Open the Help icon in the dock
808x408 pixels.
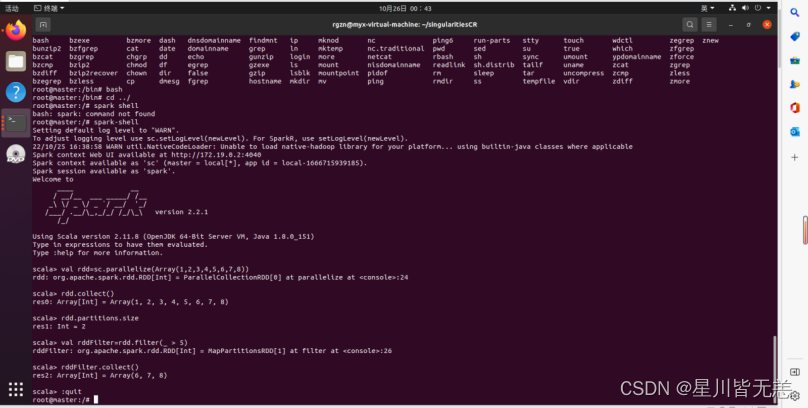pyautogui.click(x=16, y=92)
